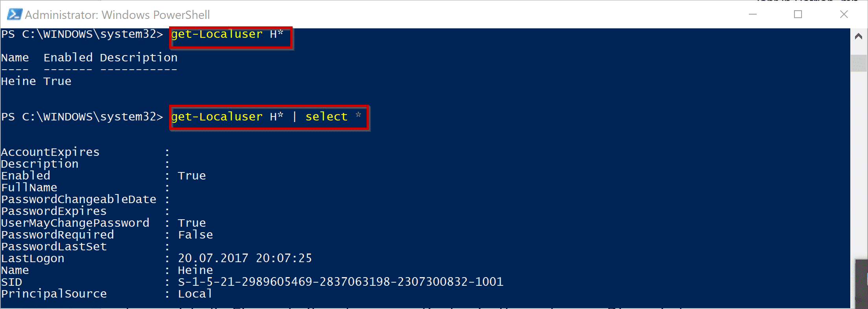
Task: Click the Description column header
Action: pos(138,58)
